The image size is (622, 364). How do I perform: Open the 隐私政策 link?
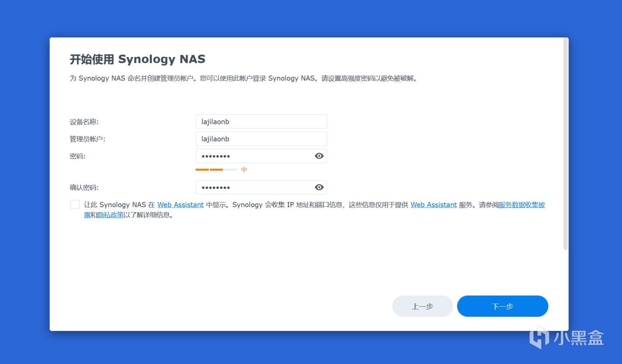tap(110, 215)
